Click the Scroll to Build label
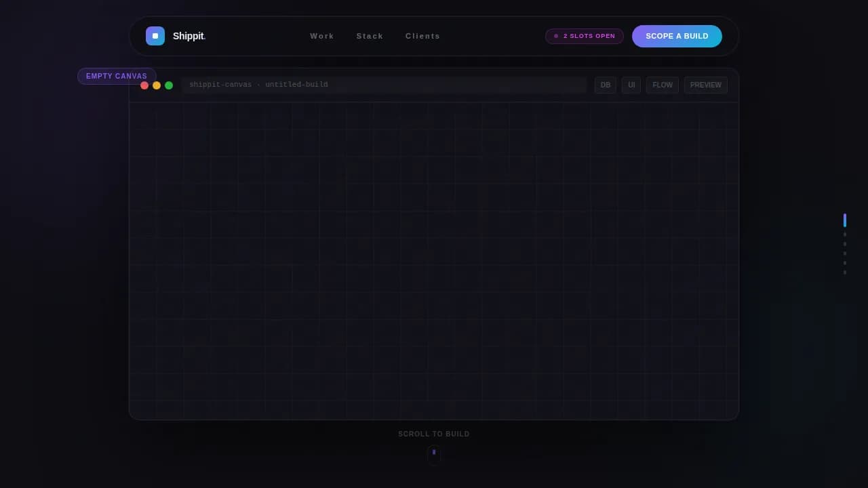This screenshot has height=488, width=868. (x=434, y=434)
